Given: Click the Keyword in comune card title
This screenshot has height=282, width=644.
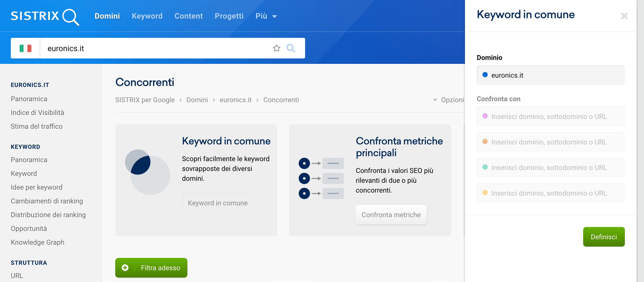Looking at the screenshot, I should pos(226,141).
